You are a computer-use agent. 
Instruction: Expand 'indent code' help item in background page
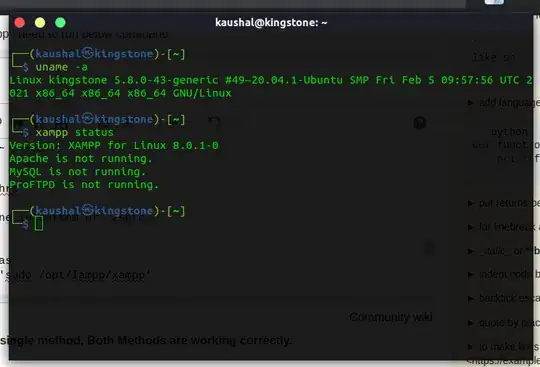point(504,274)
